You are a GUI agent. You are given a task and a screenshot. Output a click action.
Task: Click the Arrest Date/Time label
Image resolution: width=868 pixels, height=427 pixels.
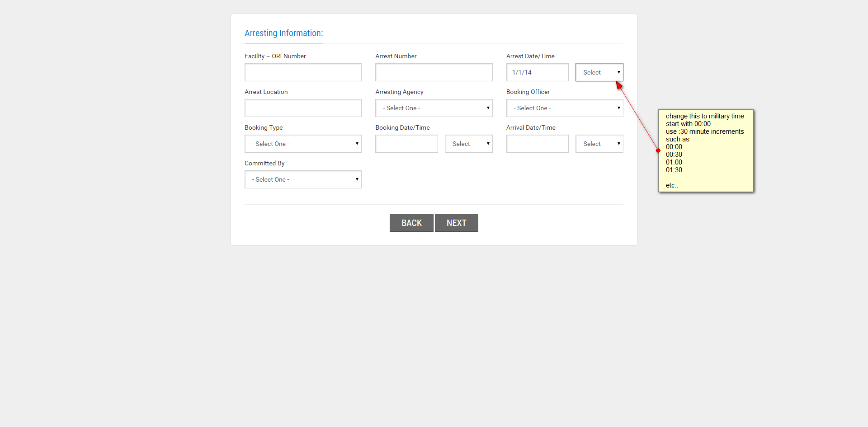point(530,56)
